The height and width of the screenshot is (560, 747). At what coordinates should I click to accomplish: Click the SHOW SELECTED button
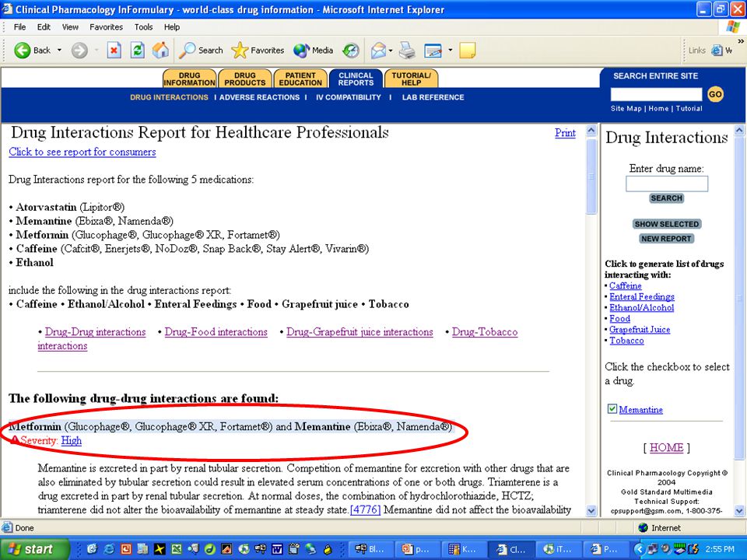[667, 224]
